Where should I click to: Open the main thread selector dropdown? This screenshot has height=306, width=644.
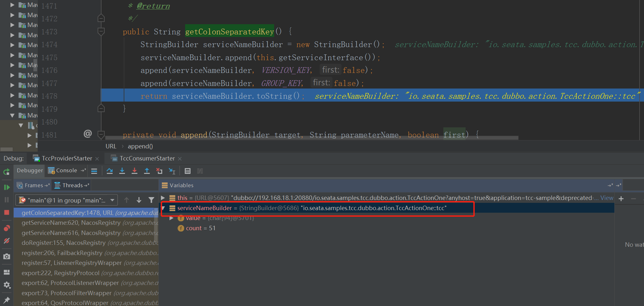[67, 200]
